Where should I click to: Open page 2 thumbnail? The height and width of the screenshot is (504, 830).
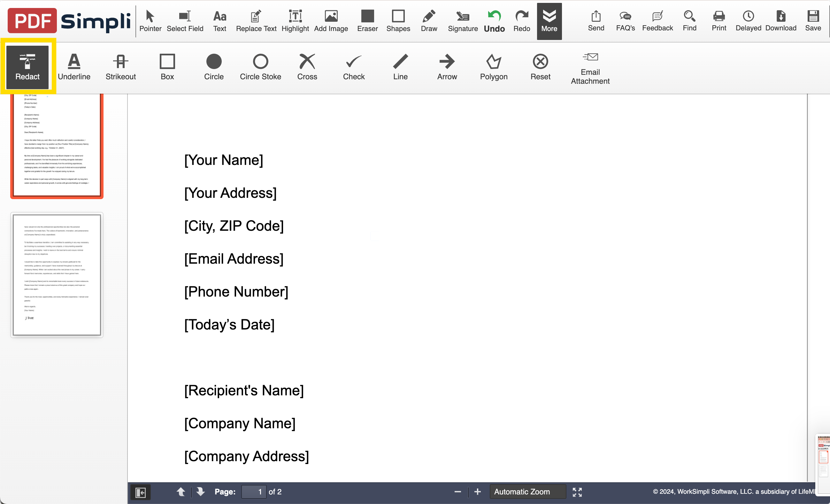click(57, 275)
